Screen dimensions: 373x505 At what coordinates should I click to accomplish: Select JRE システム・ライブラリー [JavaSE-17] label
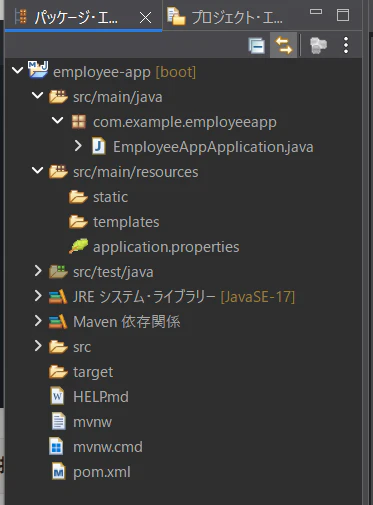coord(184,297)
